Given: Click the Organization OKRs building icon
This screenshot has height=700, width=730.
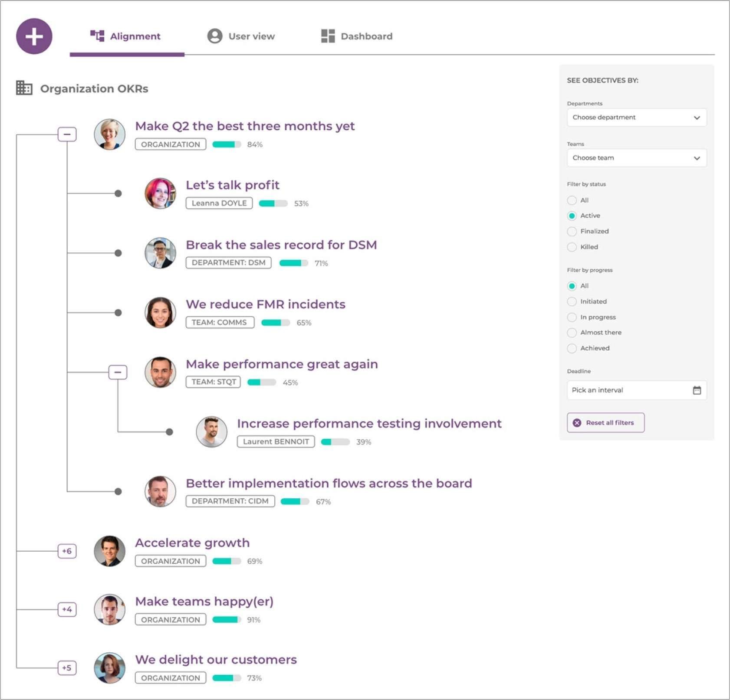Looking at the screenshot, I should [x=24, y=88].
